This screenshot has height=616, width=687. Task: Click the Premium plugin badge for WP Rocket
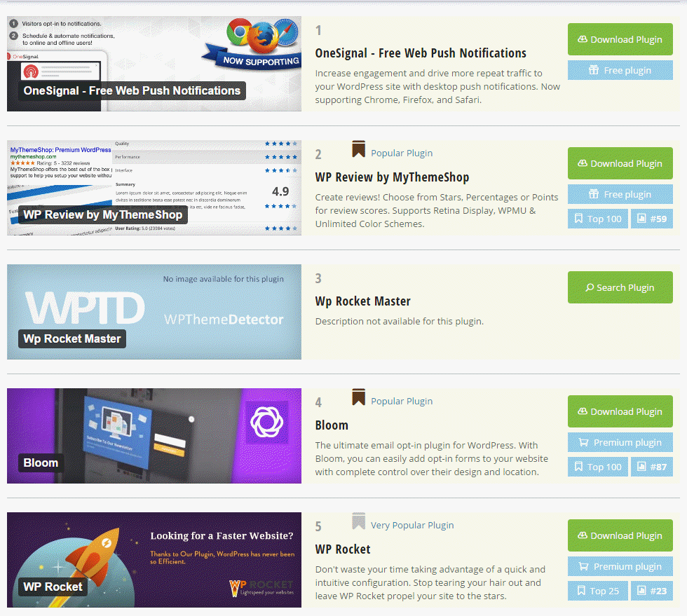[x=620, y=566]
